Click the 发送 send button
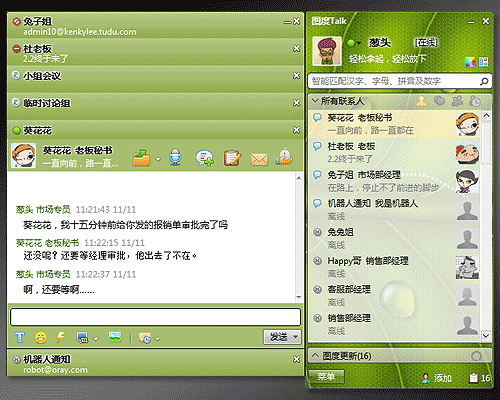Image resolution: width=500 pixels, height=400 pixels. point(278,337)
